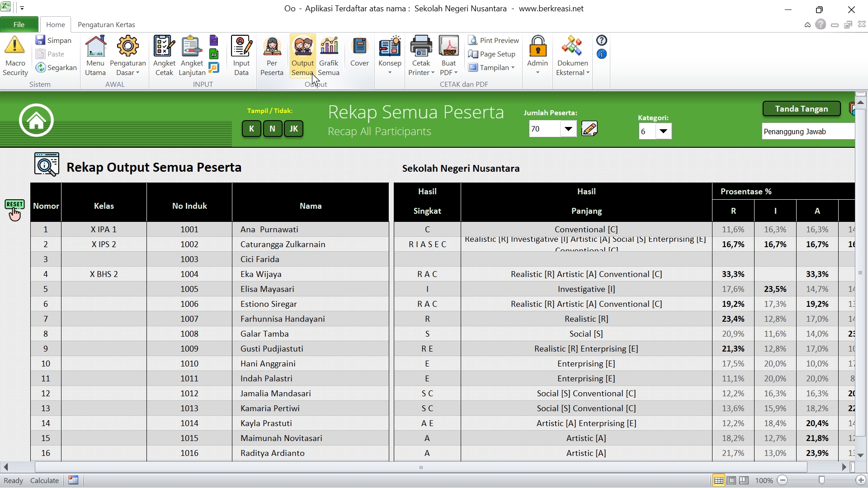Toggle the N column display button
Screen dimensions: 868x488
tap(272, 129)
